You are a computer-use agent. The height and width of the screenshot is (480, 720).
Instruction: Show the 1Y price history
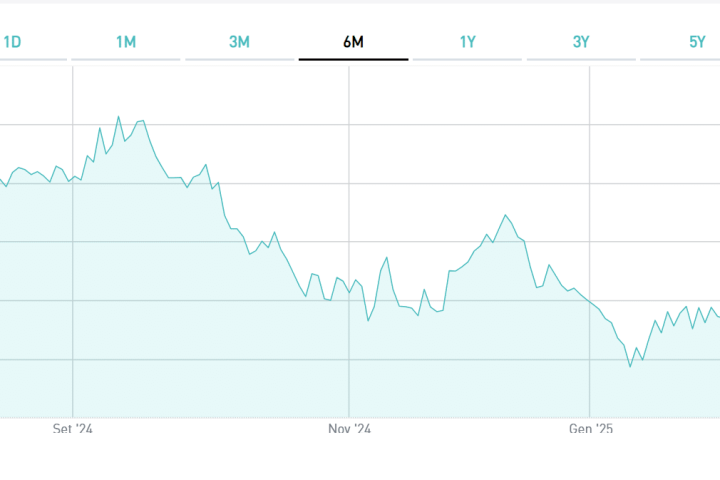(x=468, y=42)
